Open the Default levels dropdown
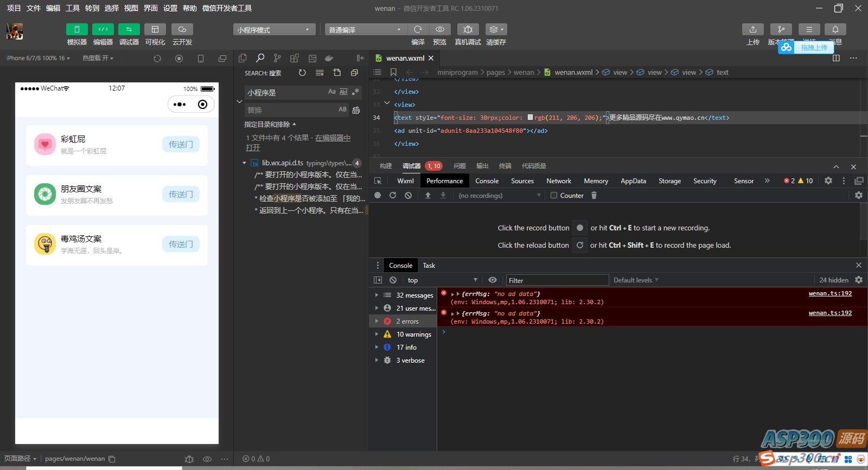The image size is (868, 470). pos(636,280)
